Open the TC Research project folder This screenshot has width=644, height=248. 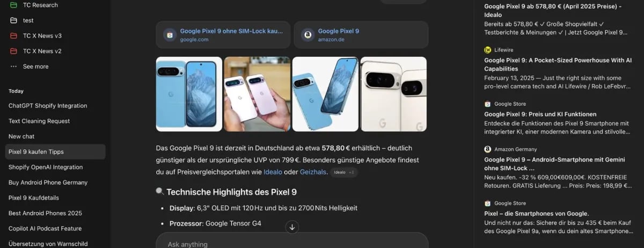(54, 5)
